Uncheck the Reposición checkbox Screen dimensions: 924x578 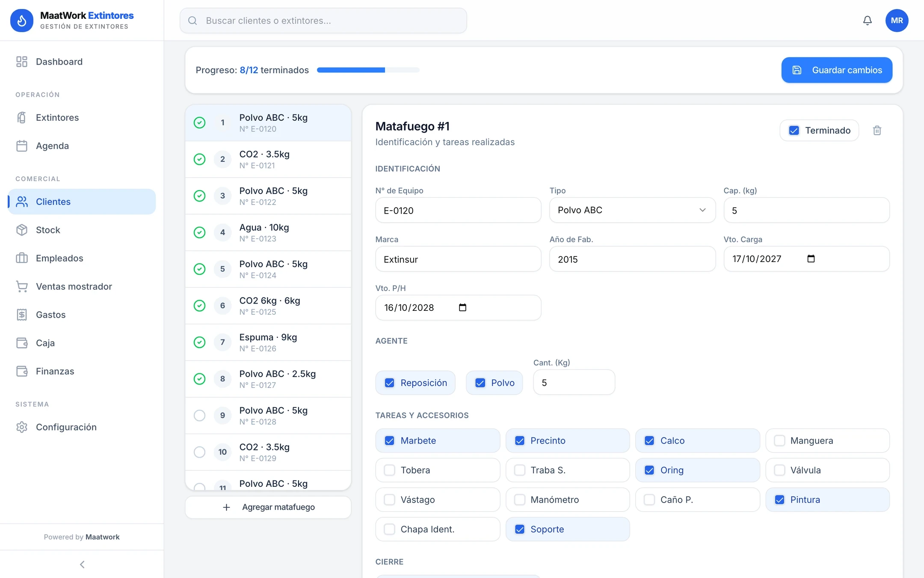tap(389, 383)
